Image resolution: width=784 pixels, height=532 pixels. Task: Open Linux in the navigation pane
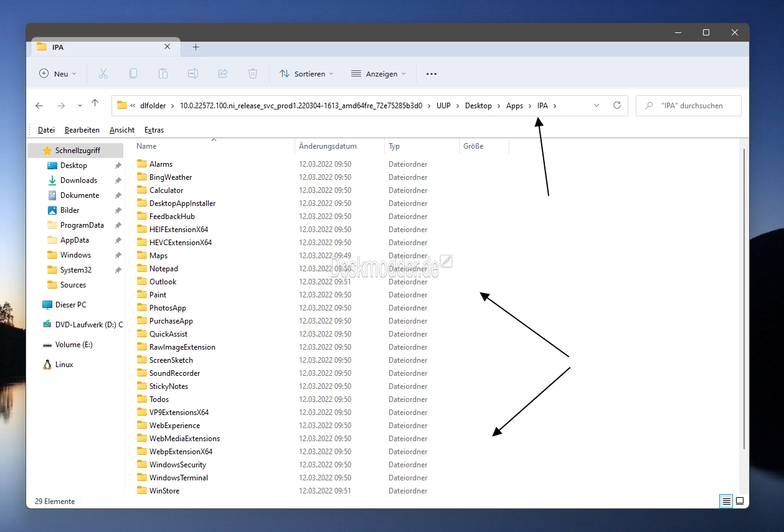pyautogui.click(x=64, y=365)
